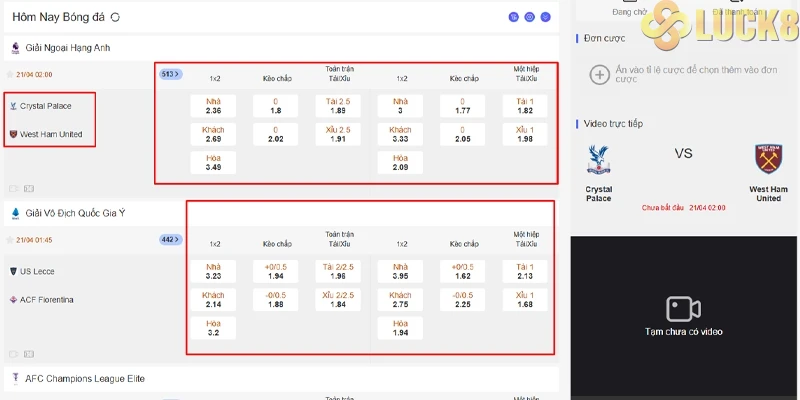Refresh the Hôm Nay Bóng đá list
The height and width of the screenshot is (400, 800).
coord(115,17)
